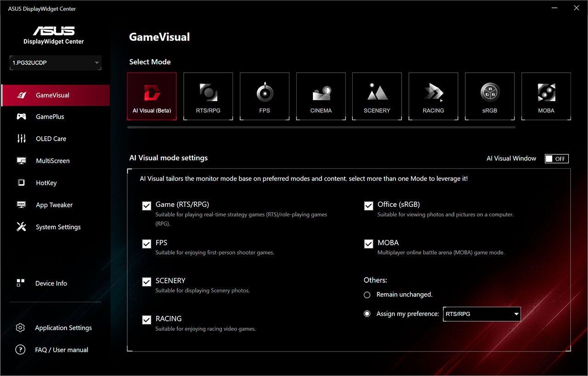588x376 pixels.
Task: Click the App Tweaker monitor icon
Action: click(x=21, y=205)
